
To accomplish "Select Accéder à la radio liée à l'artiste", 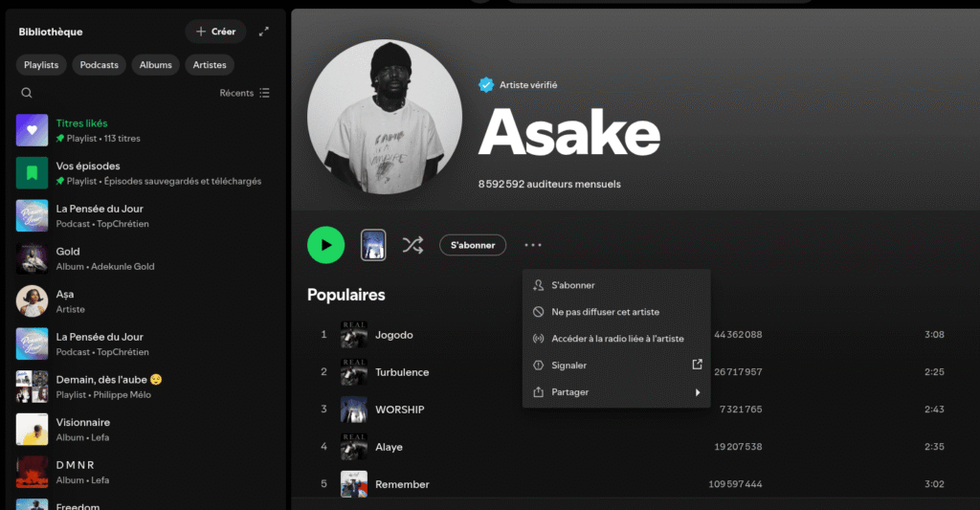I will pyautogui.click(x=616, y=339).
